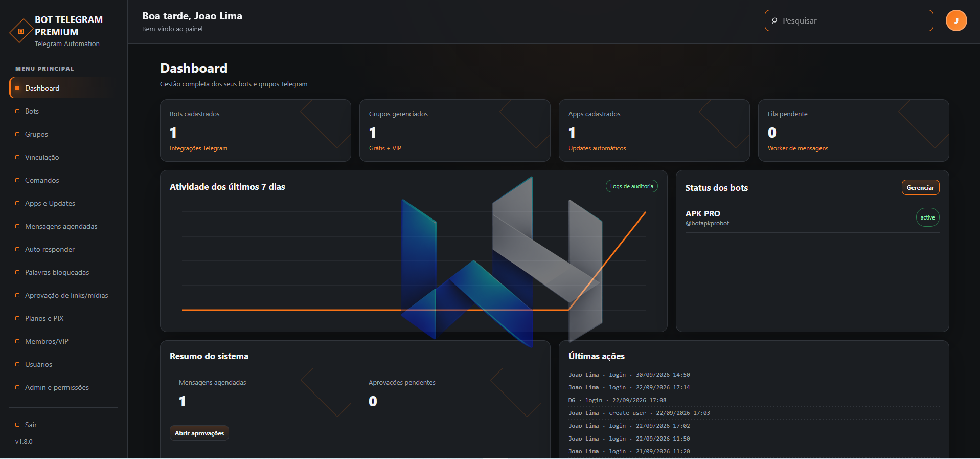This screenshot has width=980, height=459.
Task: Click the square icon beside Membros/VIP
Action: (x=17, y=341)
